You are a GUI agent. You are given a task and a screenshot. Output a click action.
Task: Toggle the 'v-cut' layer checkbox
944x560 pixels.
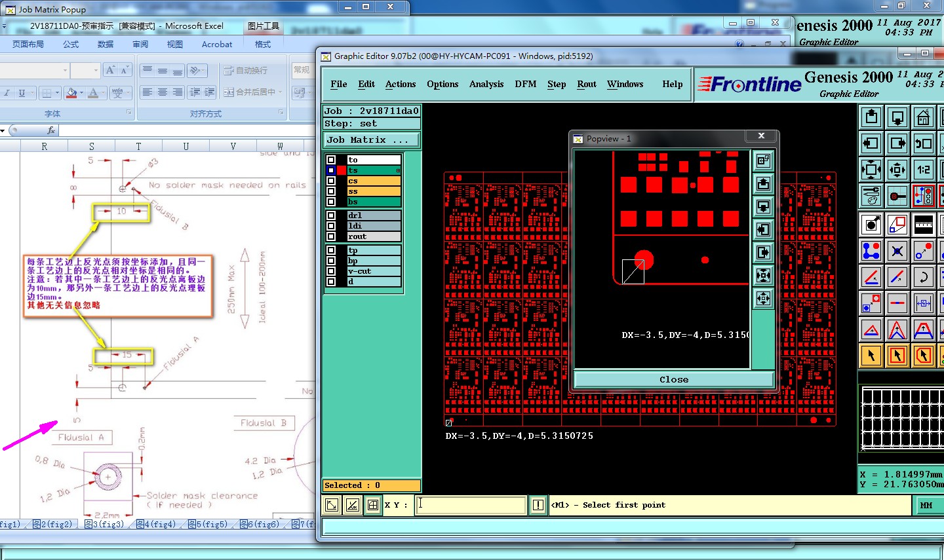(x=331, y=271)
